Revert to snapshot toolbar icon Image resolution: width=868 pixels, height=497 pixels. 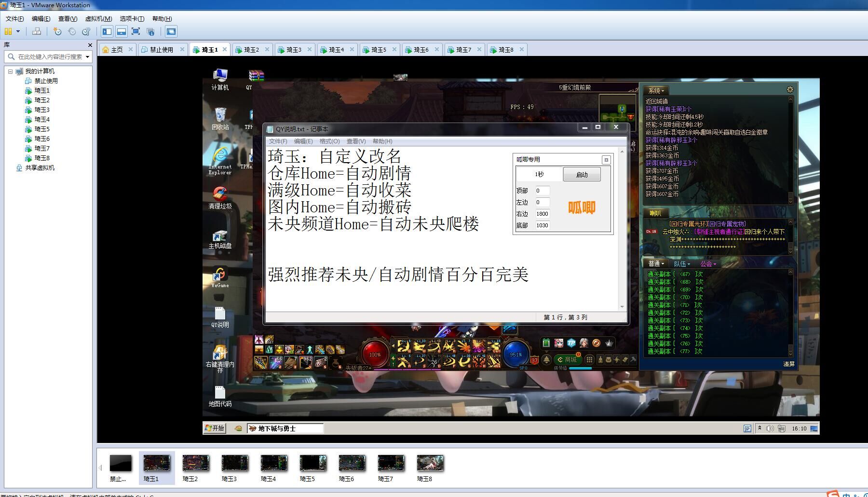tap(72, 31)
